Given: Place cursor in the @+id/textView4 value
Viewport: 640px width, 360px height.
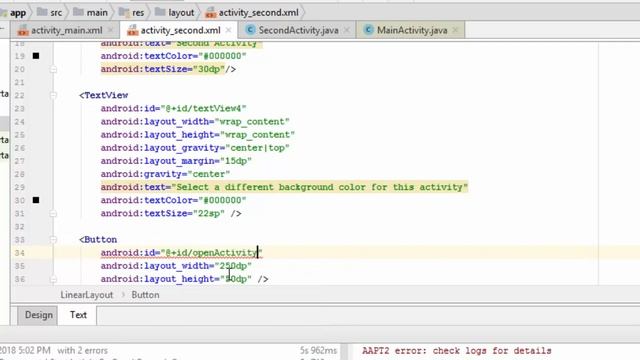Looking at the screenshot, I should click(x=203, y=109).
